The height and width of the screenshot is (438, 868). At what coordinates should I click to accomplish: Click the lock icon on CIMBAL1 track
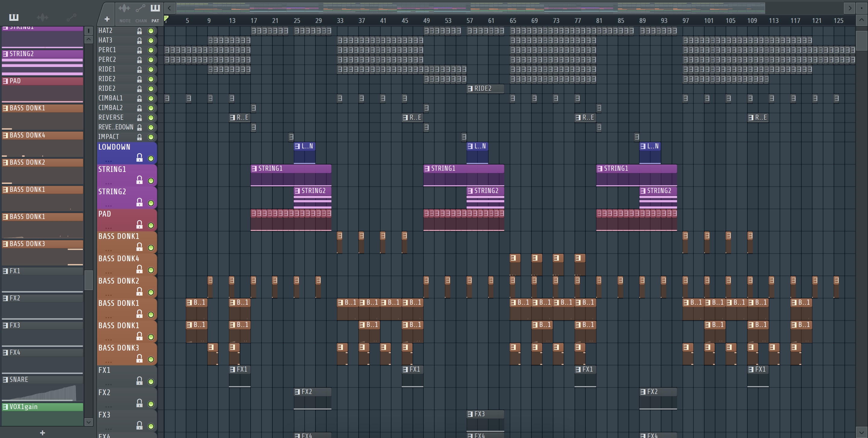tap(139, 98)
